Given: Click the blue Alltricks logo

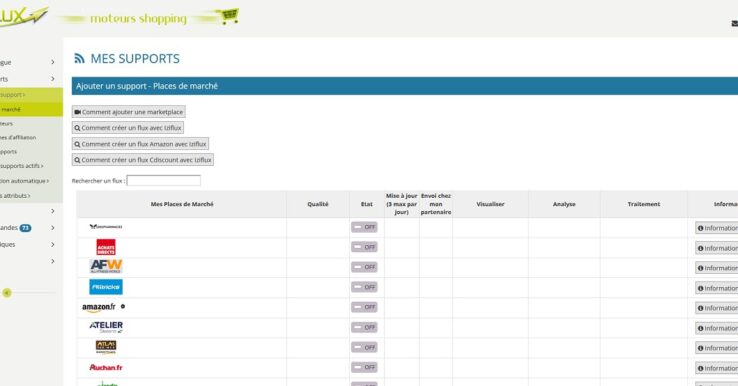Looking at the screenshot, I should coord(106,287).
